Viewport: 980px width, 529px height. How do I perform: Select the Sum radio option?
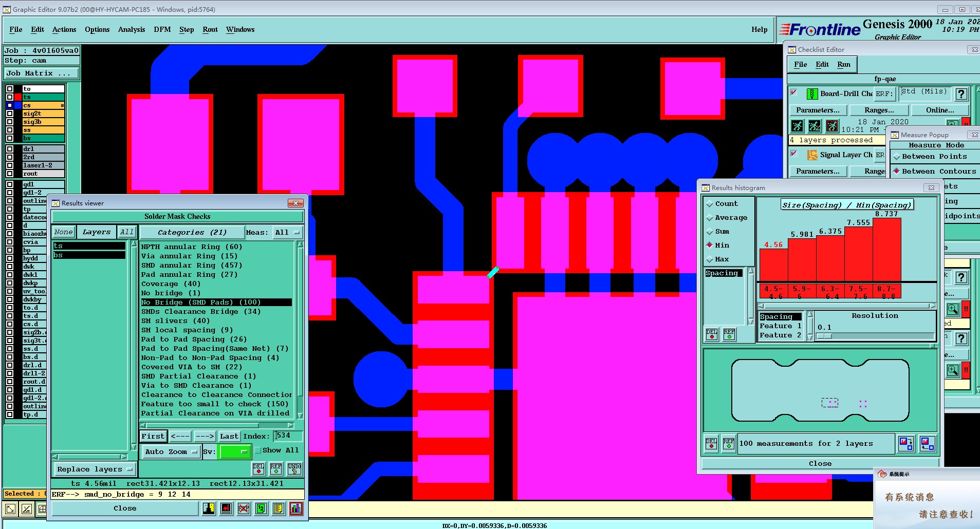point(710,232)
